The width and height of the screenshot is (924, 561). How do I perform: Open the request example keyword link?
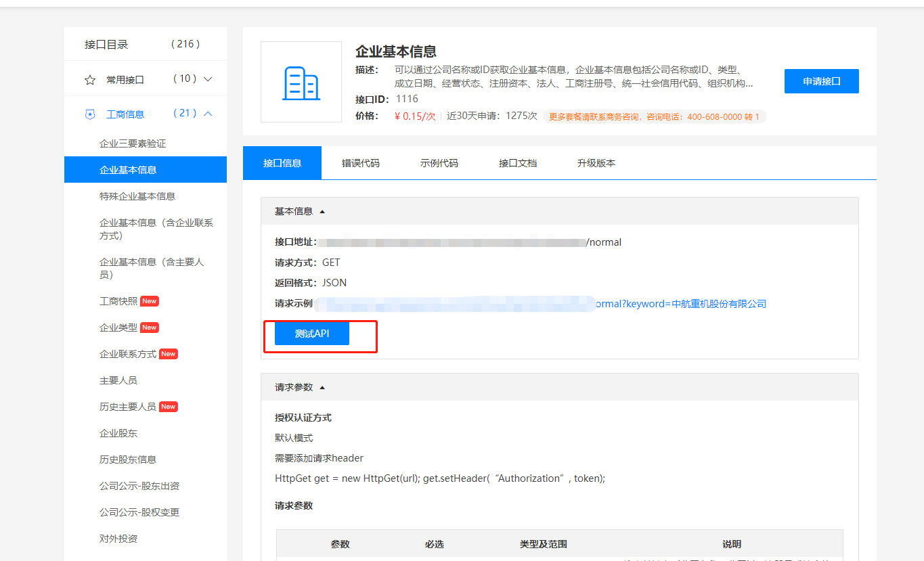680,304
